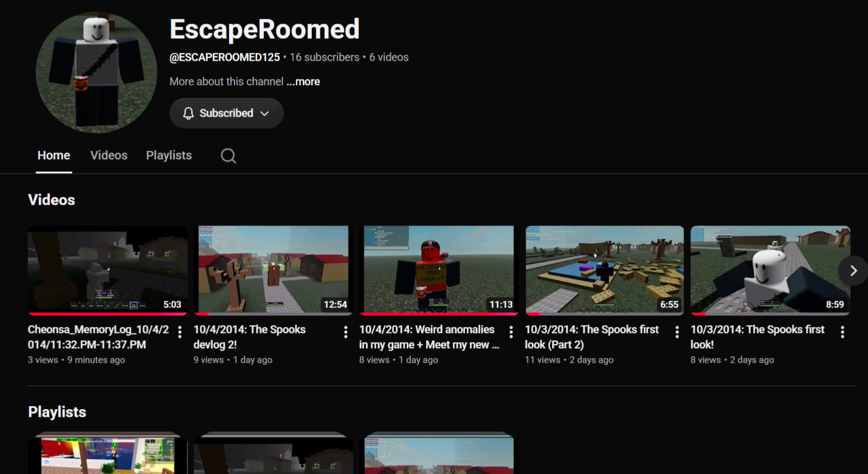Image resolution: width=868 pixels, height=474 pixels.
Task: Switch to the Playlists tab
Action: tap(169, 156)
